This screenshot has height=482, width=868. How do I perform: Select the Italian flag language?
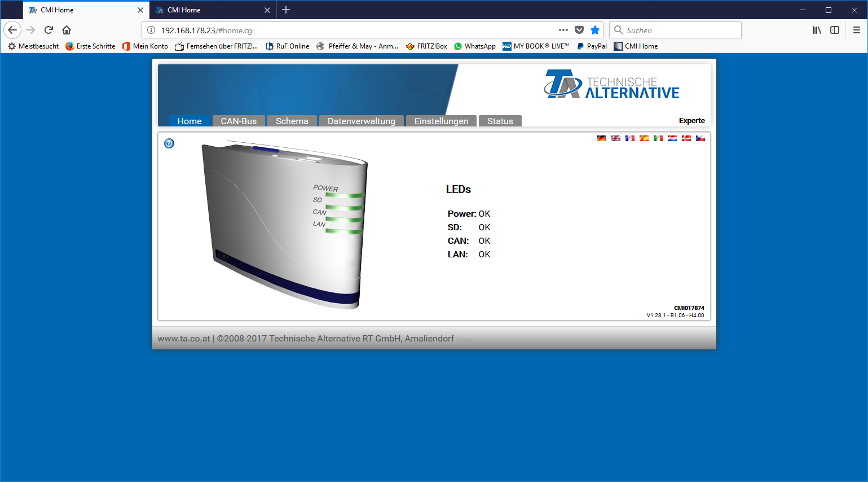[658, 138]
